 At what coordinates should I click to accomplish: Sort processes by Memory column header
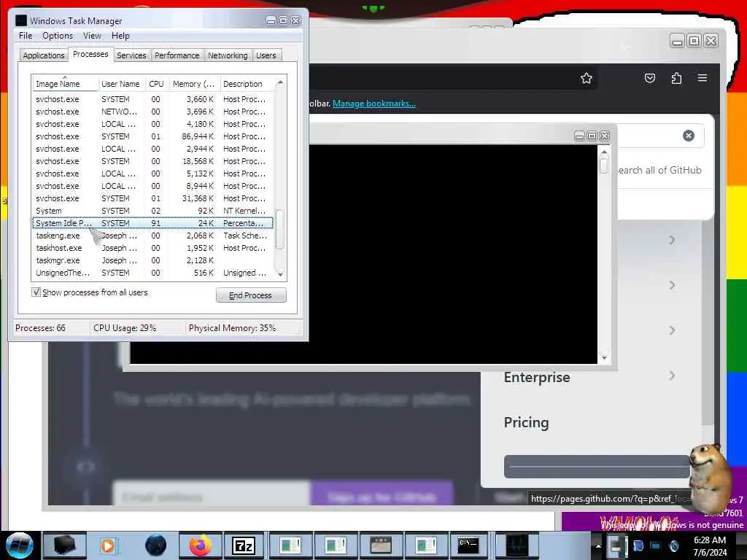tap(193, 84)
